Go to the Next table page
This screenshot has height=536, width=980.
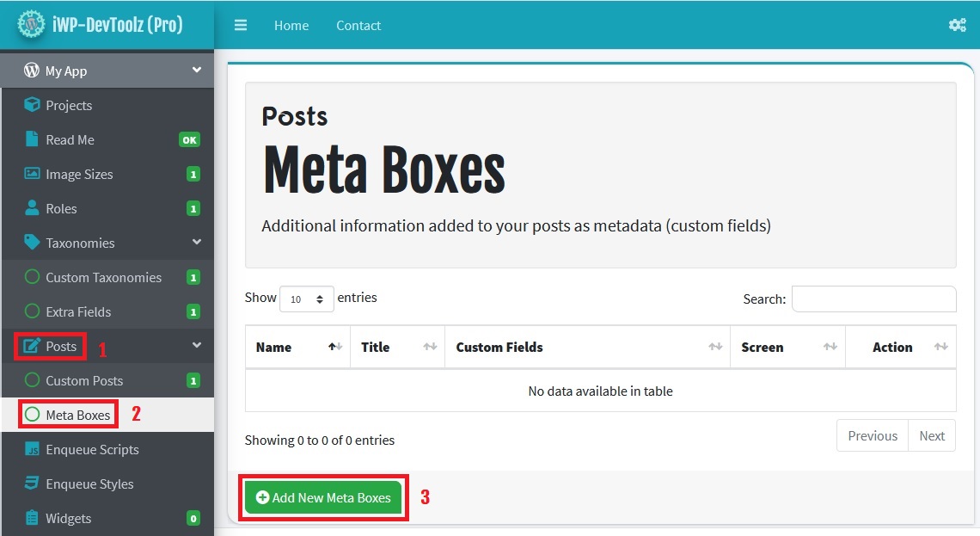click(932, 435)
